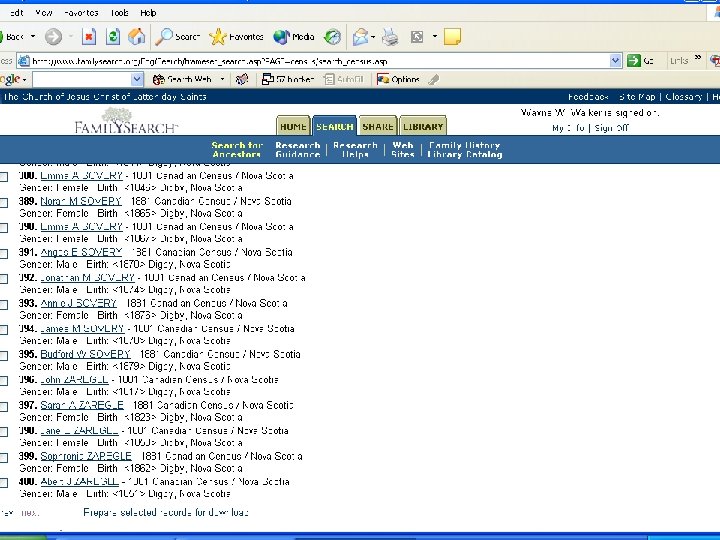Open the Favorites star button
This screenshot has height=540, width=720.
[236, 37]
